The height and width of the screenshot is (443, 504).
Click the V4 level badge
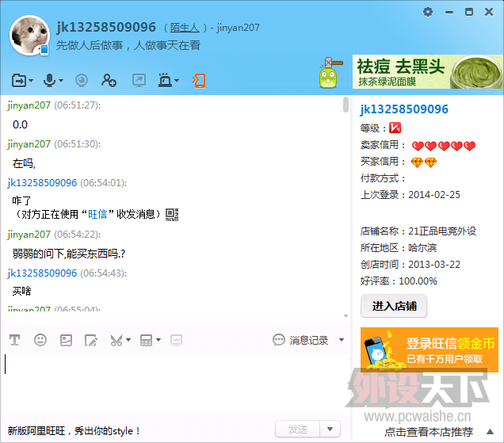(x=395, y=128)
